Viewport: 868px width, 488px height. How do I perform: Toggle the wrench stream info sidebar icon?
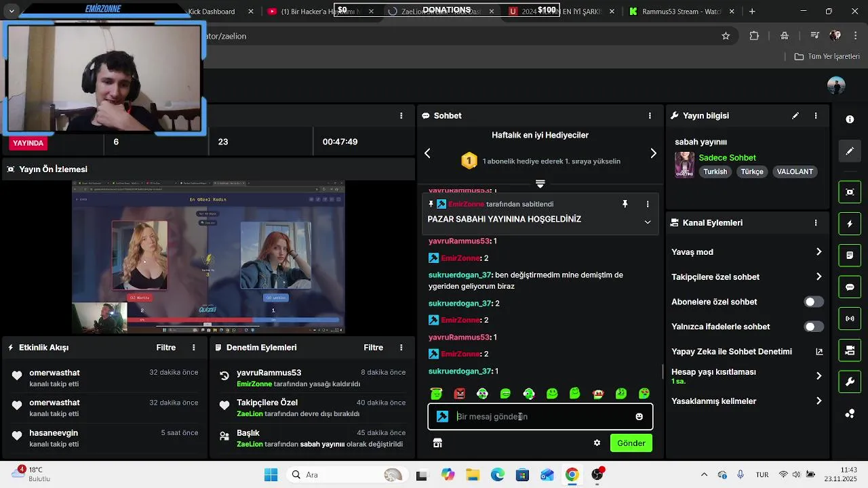pyautogui.click(x=850, y=382)
